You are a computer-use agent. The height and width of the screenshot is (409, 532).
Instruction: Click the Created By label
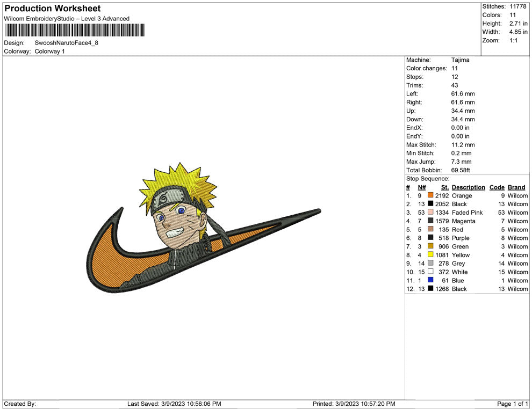20,404
